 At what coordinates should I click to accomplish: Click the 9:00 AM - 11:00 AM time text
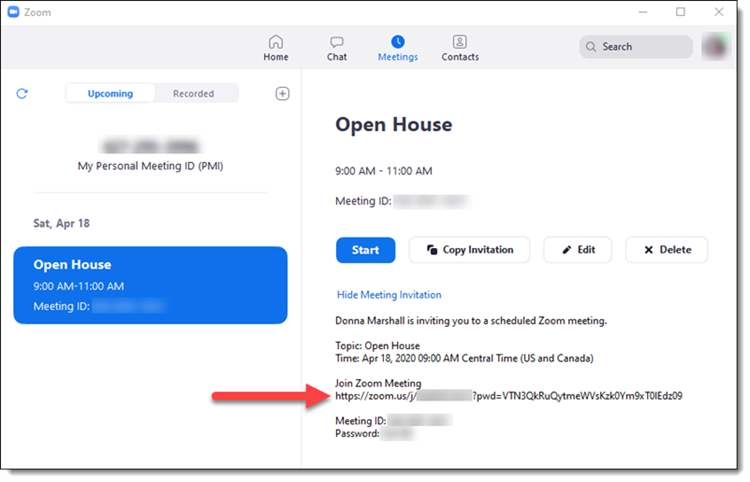pos(384,171)
